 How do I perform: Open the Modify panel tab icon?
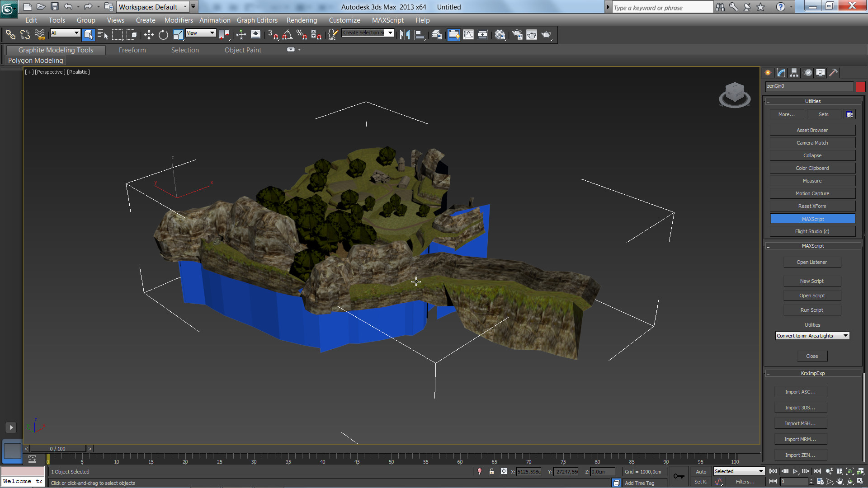781,73
